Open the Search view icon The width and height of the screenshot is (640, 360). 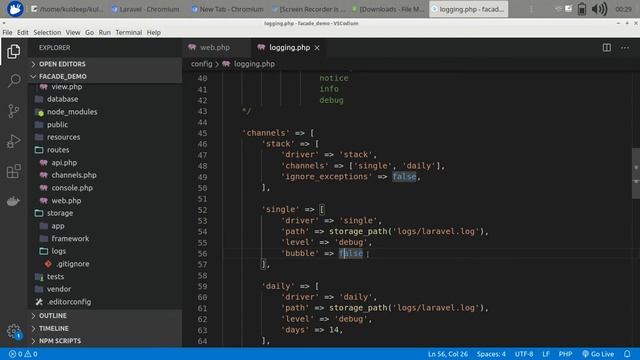13,80
